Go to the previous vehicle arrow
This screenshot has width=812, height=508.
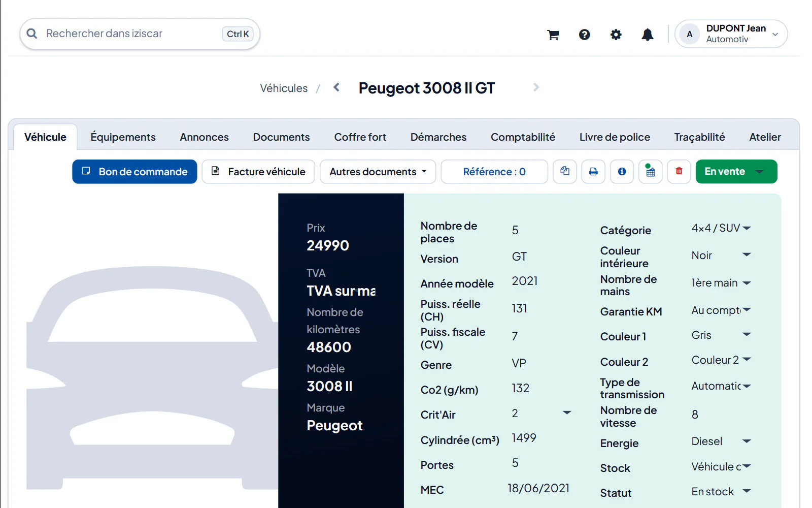[x=336, y=87]
